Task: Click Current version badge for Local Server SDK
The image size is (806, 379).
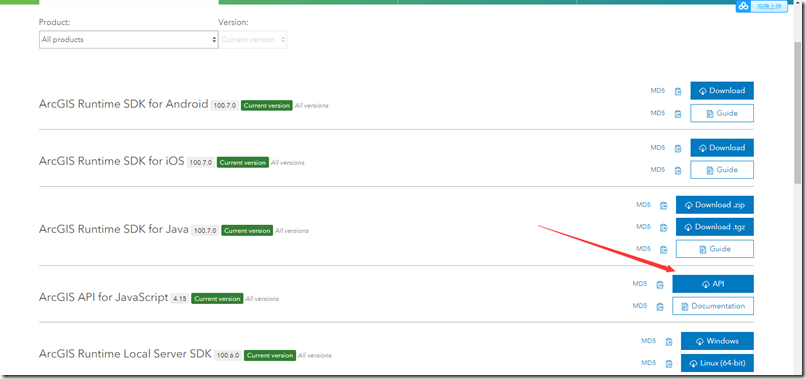Action: pyautogui.click(x=270, y=355)
